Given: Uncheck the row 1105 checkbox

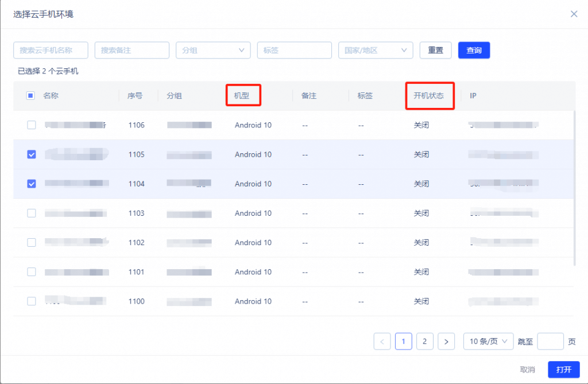Looking at the screenshot, I should [32, 154].
